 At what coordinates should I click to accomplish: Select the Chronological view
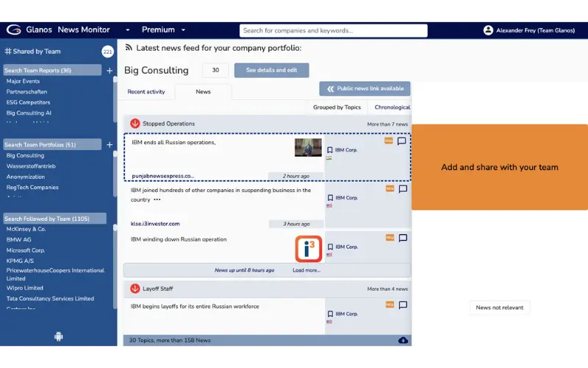coord(392,107)
